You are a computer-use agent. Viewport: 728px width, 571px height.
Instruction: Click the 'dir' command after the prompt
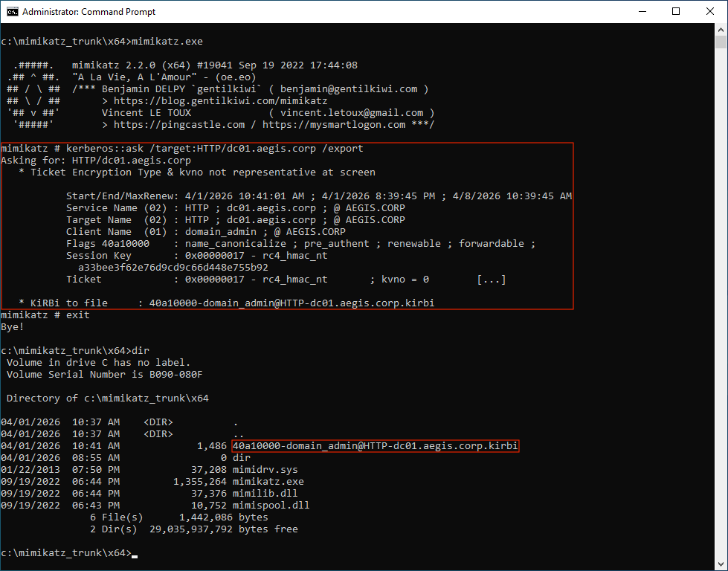tap(141, 350)
